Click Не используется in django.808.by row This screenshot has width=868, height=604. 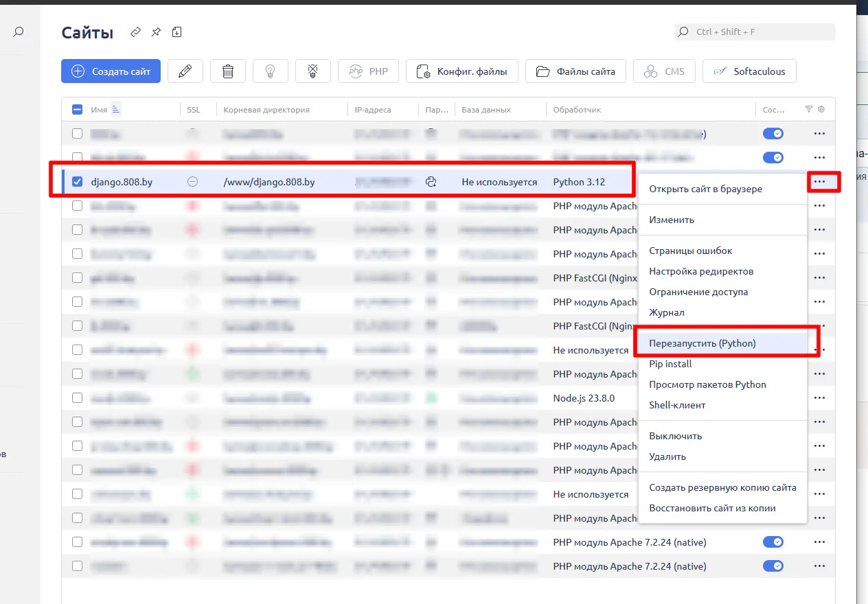click(499, 182)
